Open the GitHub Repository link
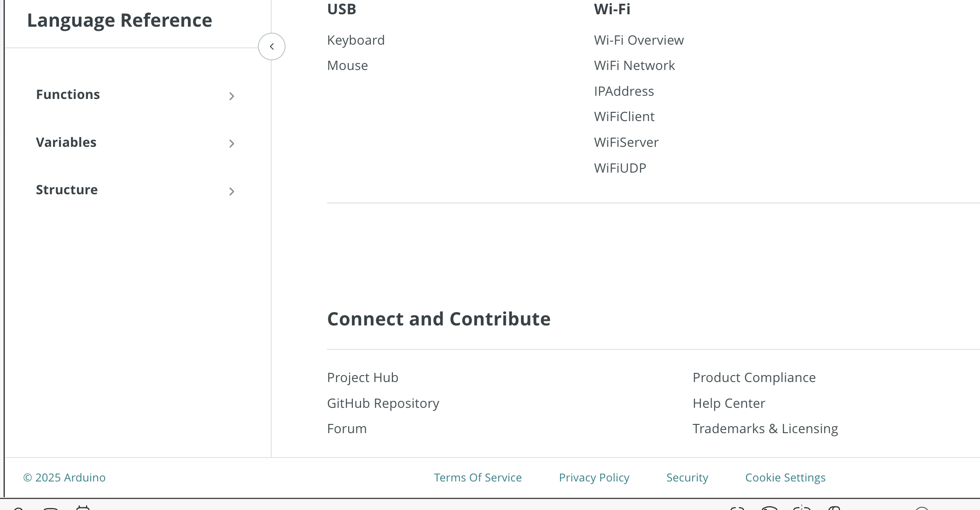The width and height of the screenshot is (980, 510). click(383, 404)
